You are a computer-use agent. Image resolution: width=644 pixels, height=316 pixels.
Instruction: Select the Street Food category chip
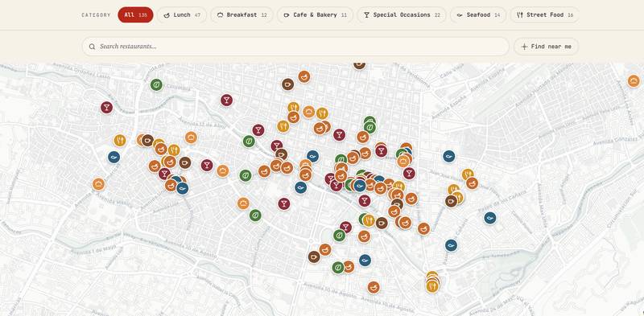(545, 14)
